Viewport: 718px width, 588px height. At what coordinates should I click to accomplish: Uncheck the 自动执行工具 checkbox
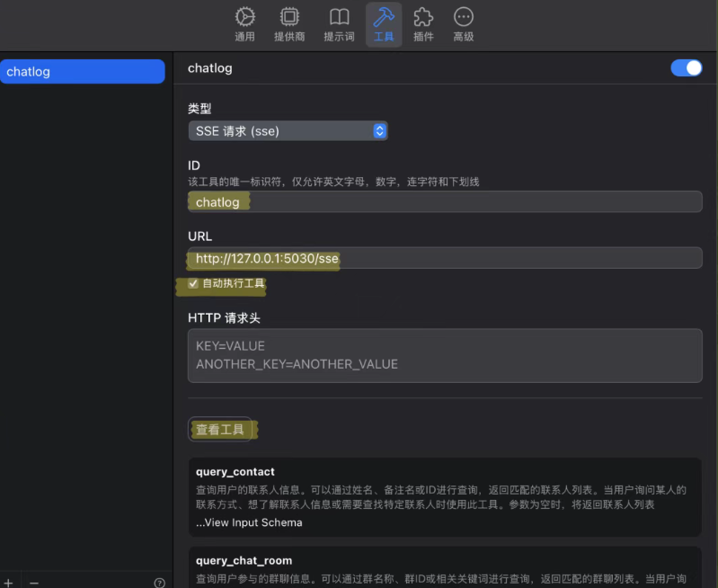pyautogui.click(x=193, y=283)
